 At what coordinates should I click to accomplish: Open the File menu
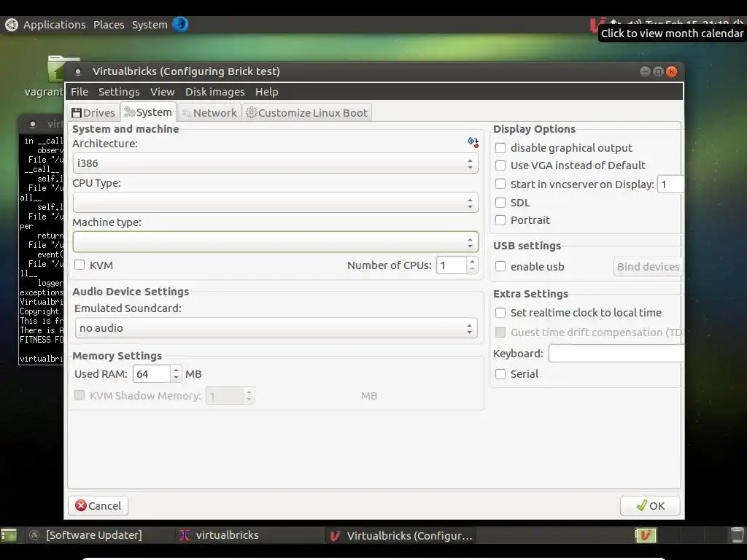(x=80, y=92)
